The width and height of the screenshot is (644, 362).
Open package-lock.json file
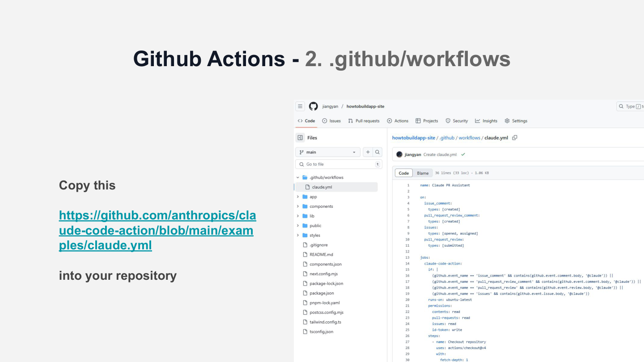click(x=326, y=283)
